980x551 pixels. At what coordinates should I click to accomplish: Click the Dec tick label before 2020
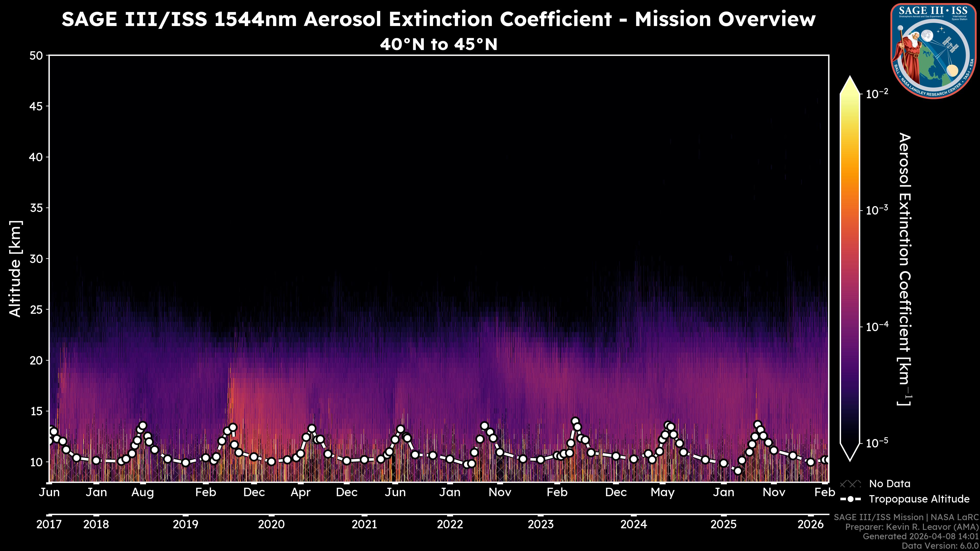(x=254, y=492)
